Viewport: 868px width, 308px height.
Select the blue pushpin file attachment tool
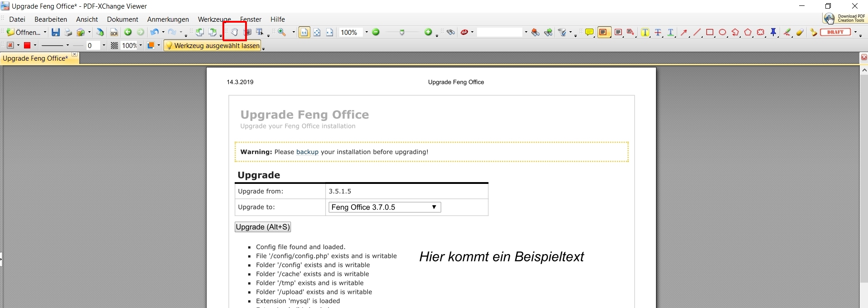[x=774, y=32]
